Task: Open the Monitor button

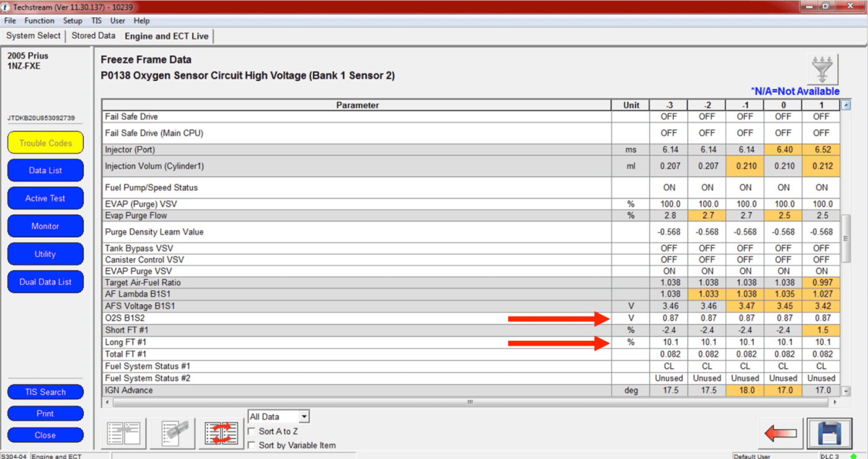Action: (45, 226)
